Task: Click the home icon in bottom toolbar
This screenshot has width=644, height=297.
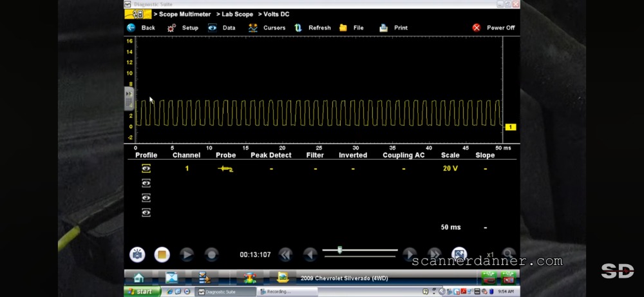Action: 138,278
